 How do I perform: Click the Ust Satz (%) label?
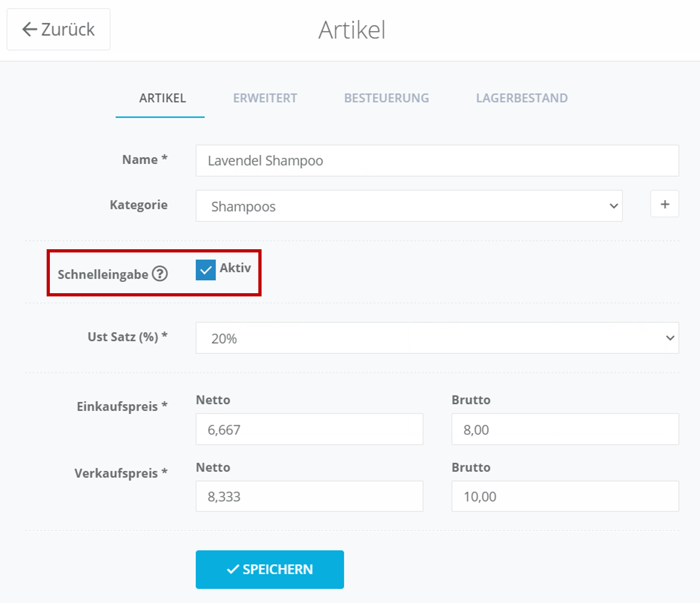click(128, 337)
